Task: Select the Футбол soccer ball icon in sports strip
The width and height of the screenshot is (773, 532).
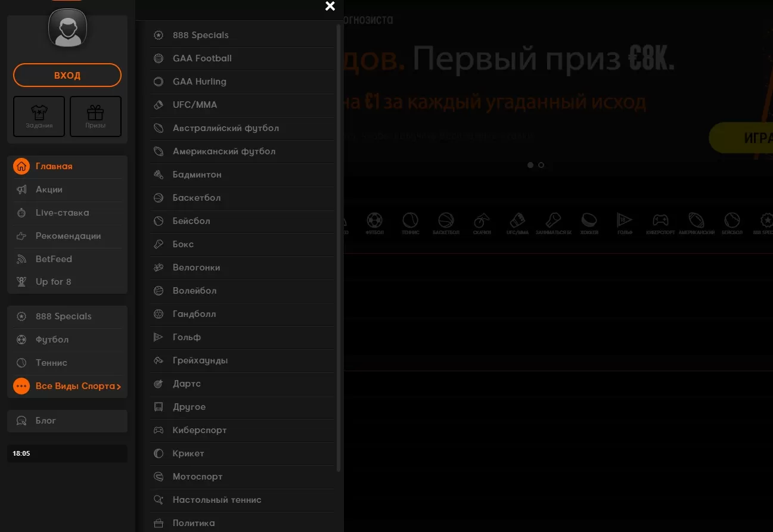Action: click(374, 220)
